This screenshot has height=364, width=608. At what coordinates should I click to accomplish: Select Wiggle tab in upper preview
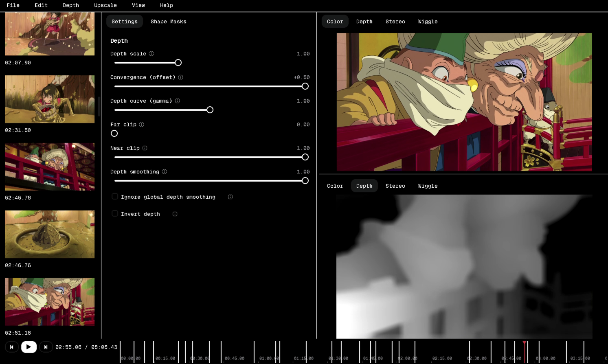[x=428, y=22]
